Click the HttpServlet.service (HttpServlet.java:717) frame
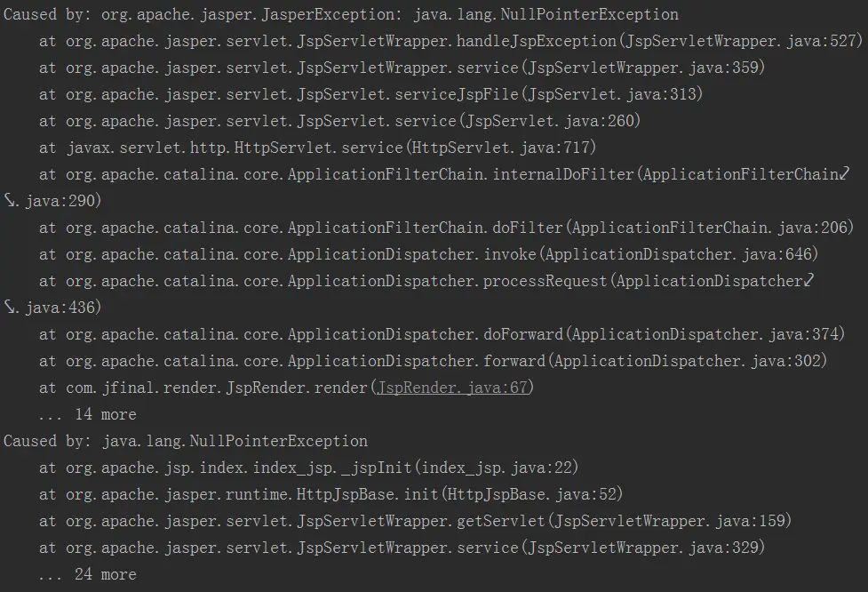 [x=318, y=148]
